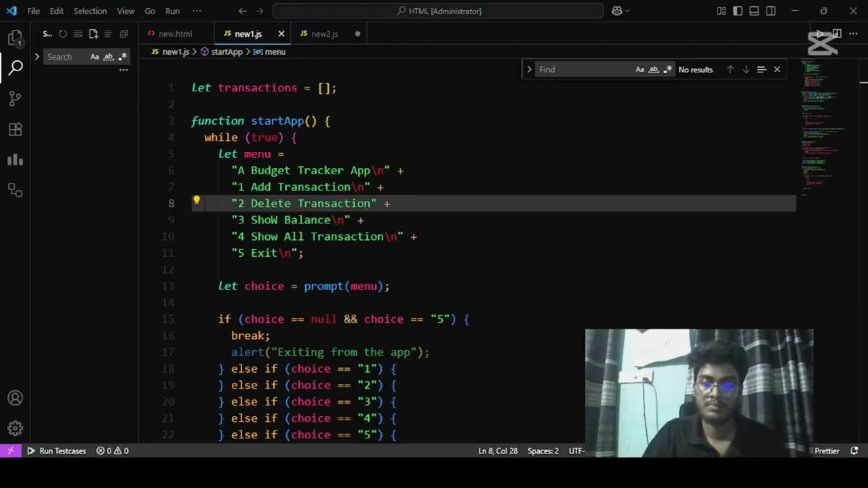Toggle Match Case in sidebar search
The width and height of the screenshot is (868, 488).
coord(94,57)
